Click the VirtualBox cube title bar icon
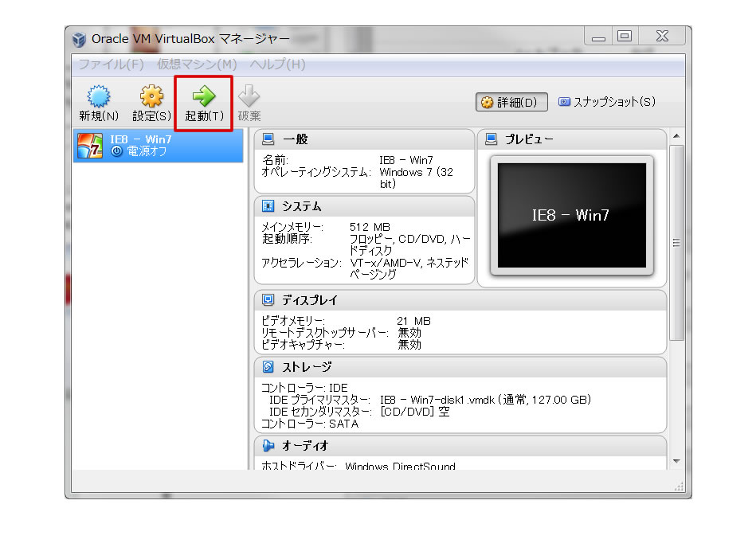The width and height of the screenshot is (756, 555). 79,39
